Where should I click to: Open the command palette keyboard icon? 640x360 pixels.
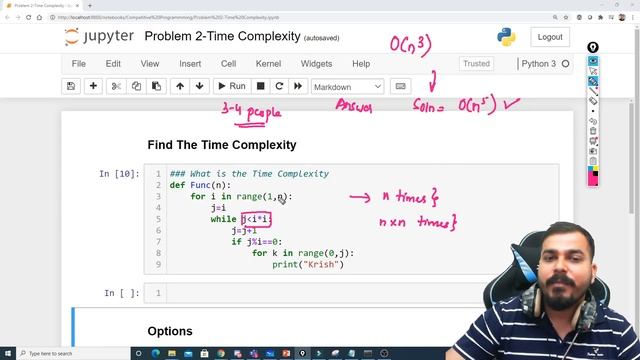tap(400, 86)
